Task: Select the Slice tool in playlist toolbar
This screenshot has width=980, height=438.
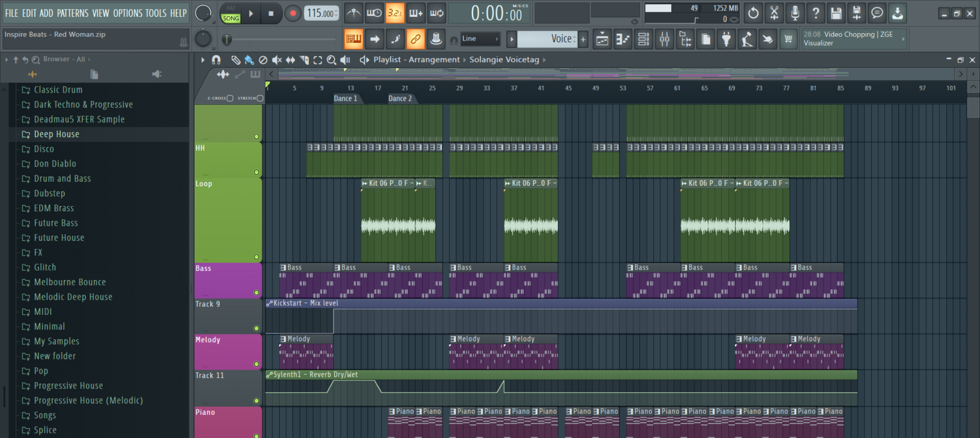Action: coord(304,60)
